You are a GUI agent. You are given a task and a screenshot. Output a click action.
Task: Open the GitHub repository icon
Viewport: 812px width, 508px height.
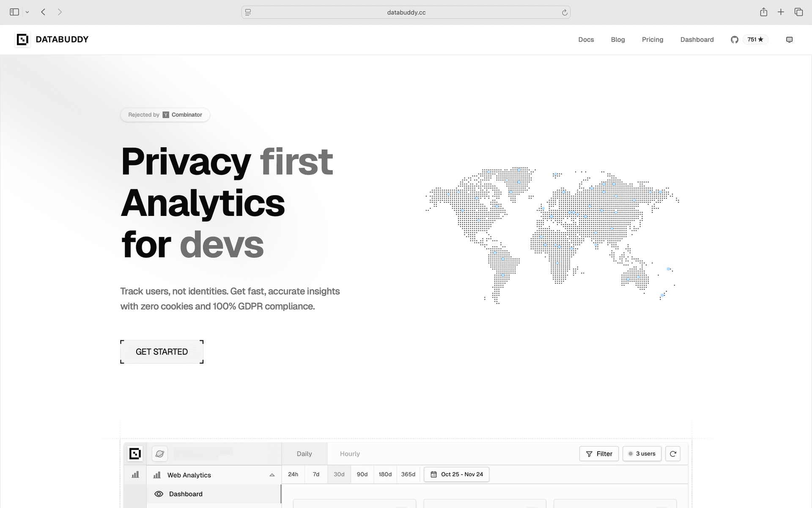[734, 39]
